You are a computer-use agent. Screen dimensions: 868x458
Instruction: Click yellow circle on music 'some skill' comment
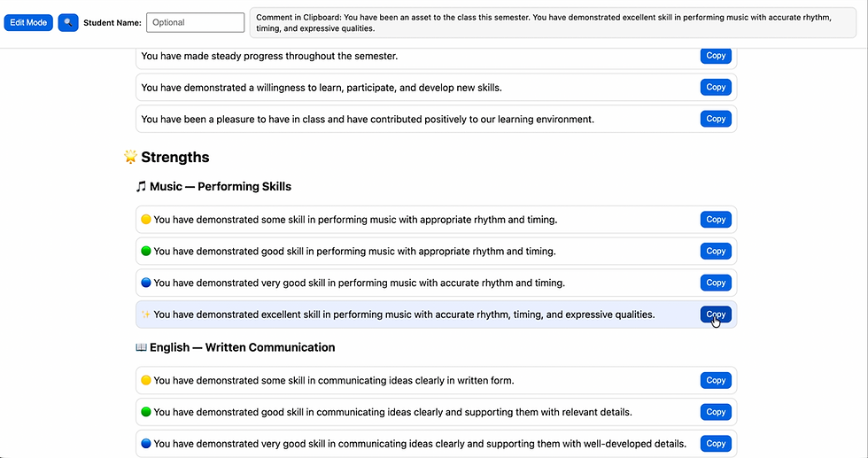tap(146, 220)
